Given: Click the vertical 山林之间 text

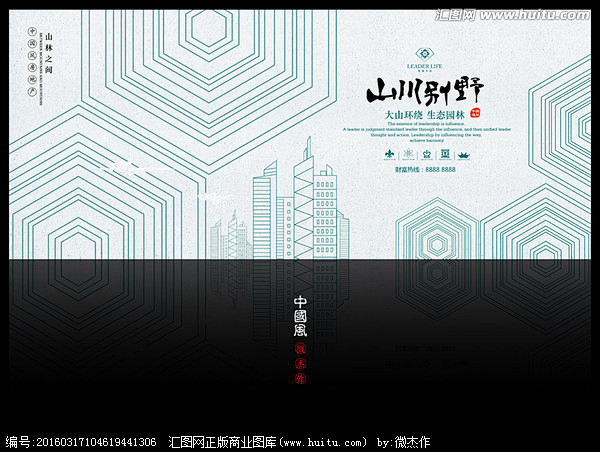Looking at the screenshot, I should pyautogui.click(x=49, y=53).
